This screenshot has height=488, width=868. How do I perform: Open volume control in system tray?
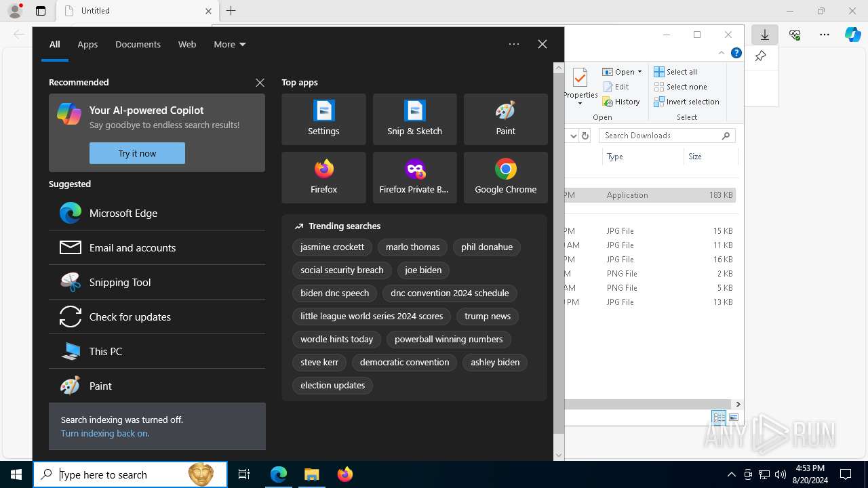click(781, 474)
